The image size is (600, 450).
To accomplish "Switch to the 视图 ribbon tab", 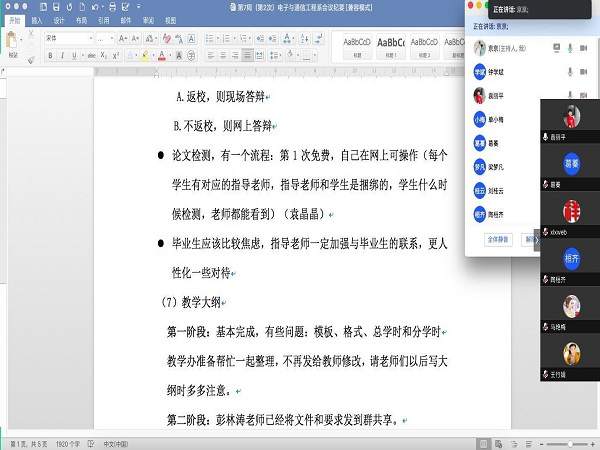I will [x=170, y=21].
